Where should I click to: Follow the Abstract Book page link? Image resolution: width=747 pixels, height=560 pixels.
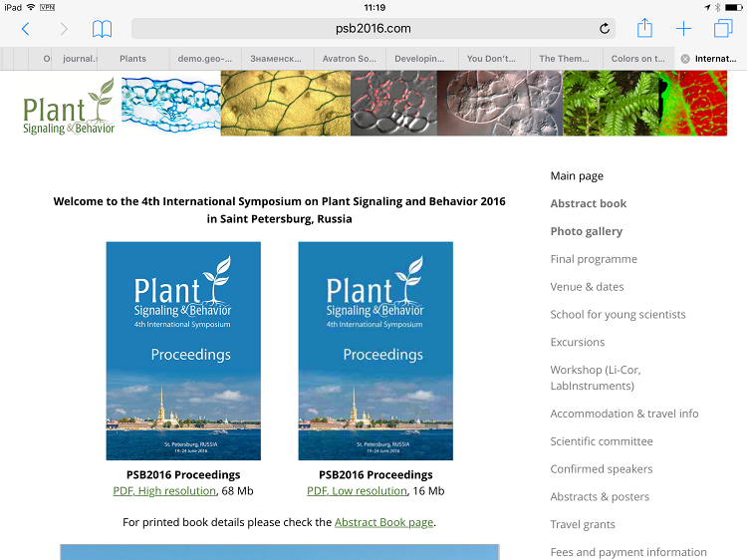(x=384, y=522)
